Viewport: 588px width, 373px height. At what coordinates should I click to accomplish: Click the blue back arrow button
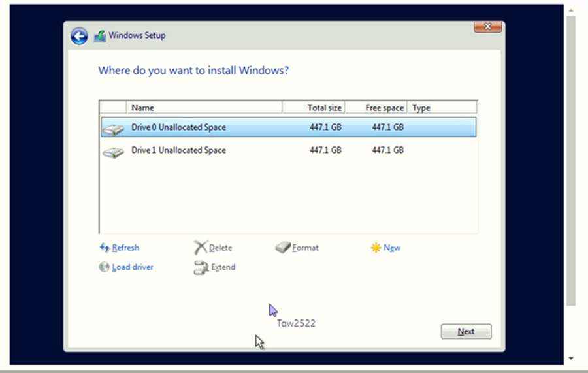79,37
